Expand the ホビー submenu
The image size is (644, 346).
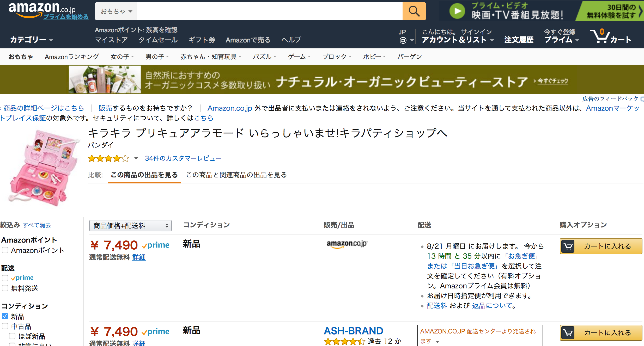(374, 57)
